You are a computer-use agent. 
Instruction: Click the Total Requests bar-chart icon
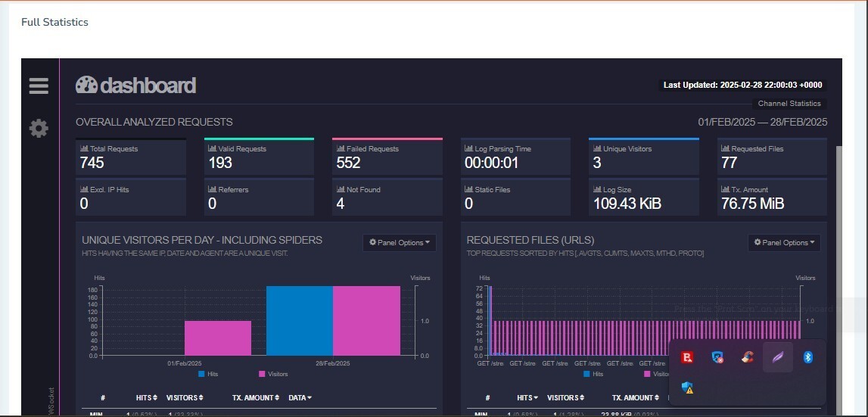pyautogui.click(x=84, y=148)
